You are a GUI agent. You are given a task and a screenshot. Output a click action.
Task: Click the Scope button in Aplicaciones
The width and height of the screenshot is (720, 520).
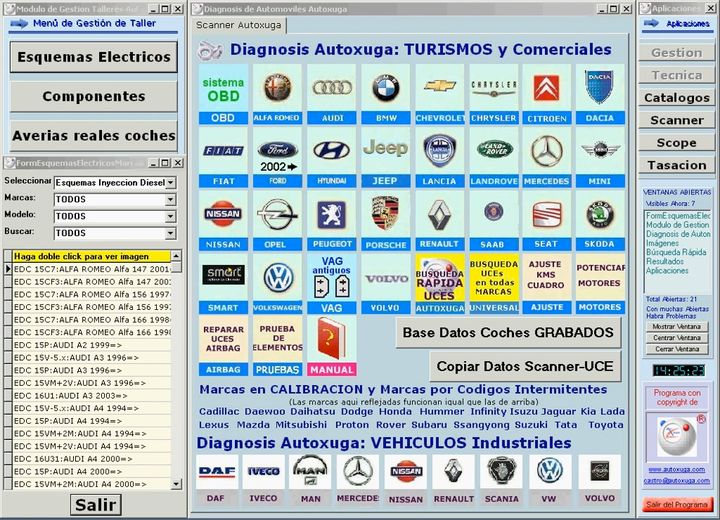tap(677, 142)
